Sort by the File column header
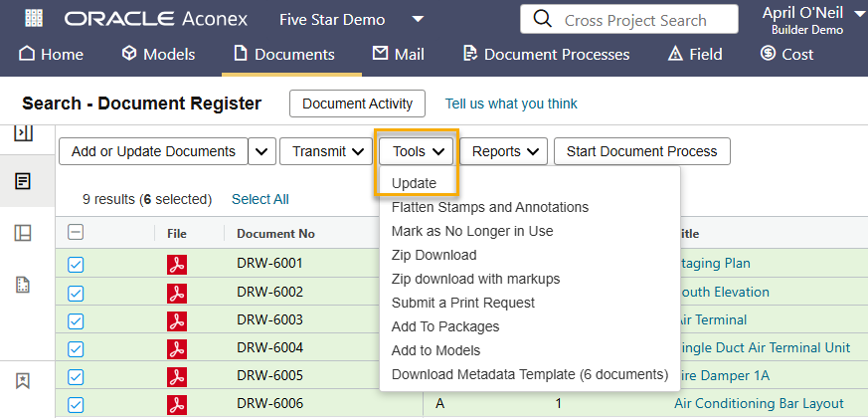The width and height of the screenshot is (868, 418). point(177,234)
